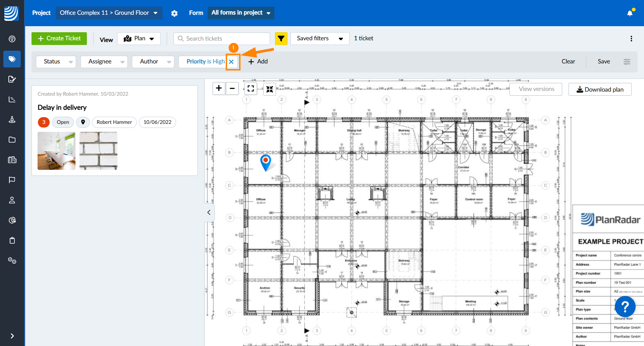The width and height of the screenshot is (644, 346).
Task: Collapse the ticket list panel
Action: click(209, 212)
